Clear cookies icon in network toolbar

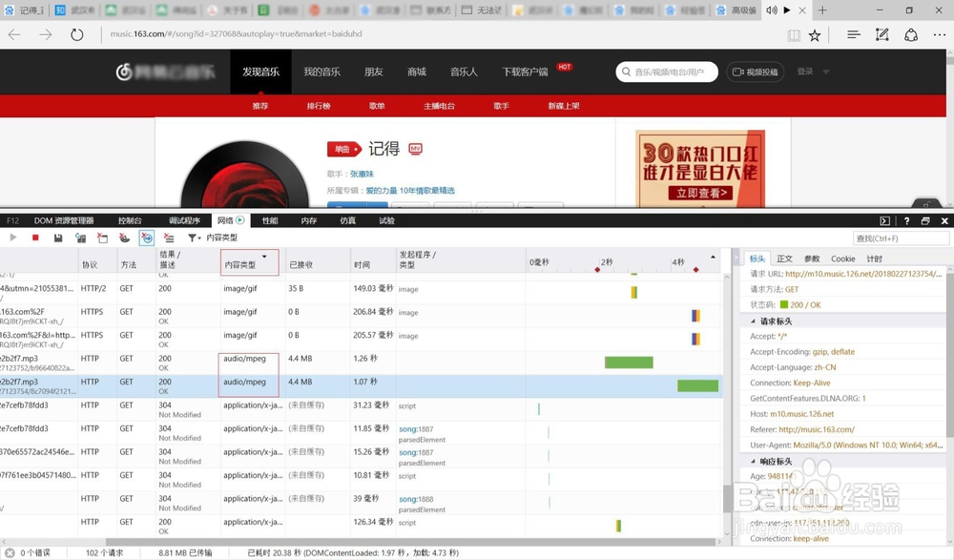click(x=125, y=238)
